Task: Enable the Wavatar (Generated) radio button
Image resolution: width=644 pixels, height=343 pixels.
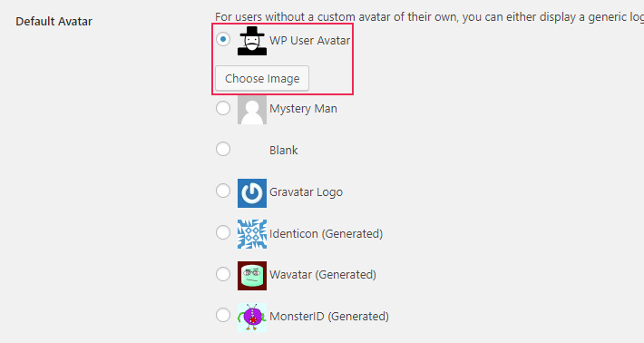Action: (x=223, y=273)
